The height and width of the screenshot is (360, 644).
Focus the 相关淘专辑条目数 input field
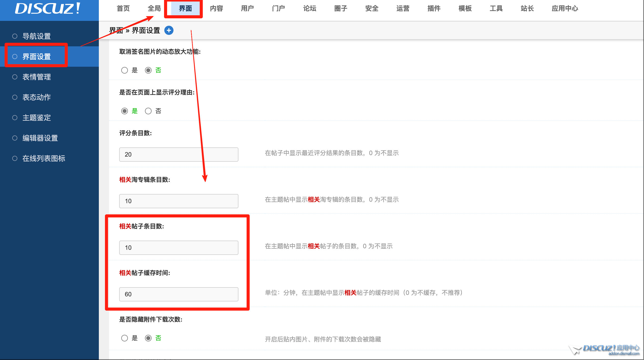[179, 201]
